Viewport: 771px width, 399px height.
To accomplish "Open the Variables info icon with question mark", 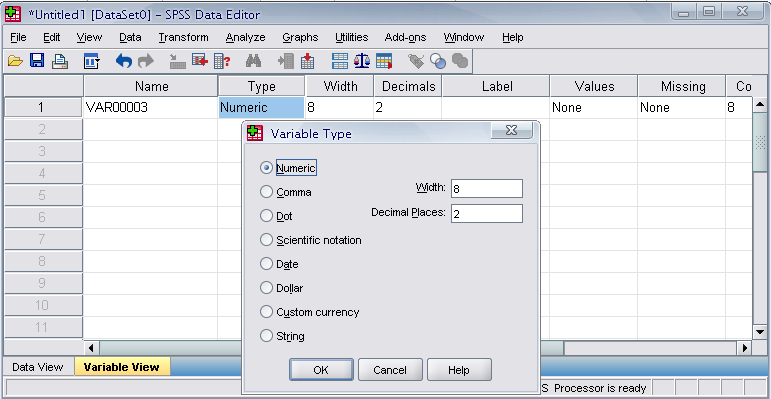I will coord(222,61).
